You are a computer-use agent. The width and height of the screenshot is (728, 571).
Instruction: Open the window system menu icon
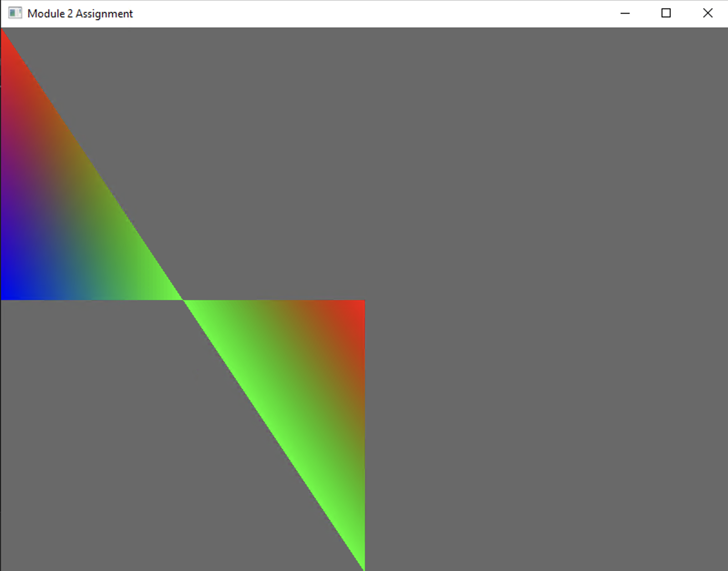(15, 13)
